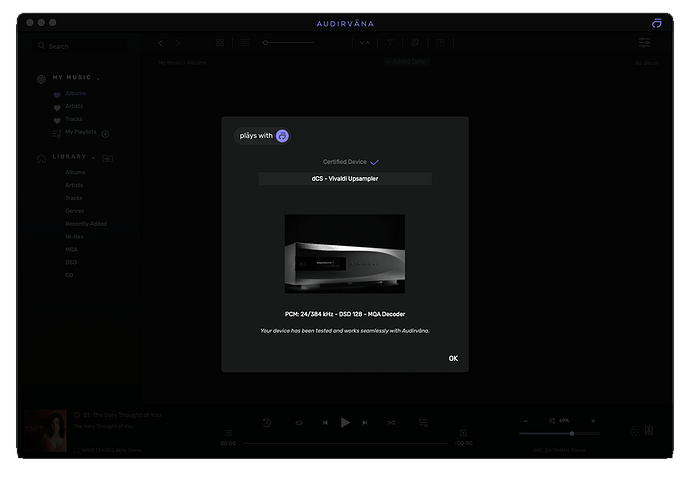The height and width of the screenshot is (479, 690).
Task: Click the LIBRARY home icon
Action: (x=41, y=158)
